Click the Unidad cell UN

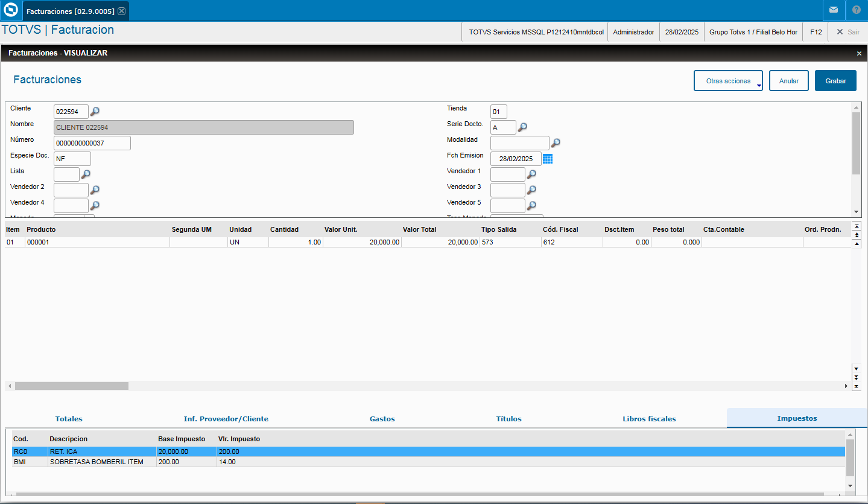click(248, 242)
